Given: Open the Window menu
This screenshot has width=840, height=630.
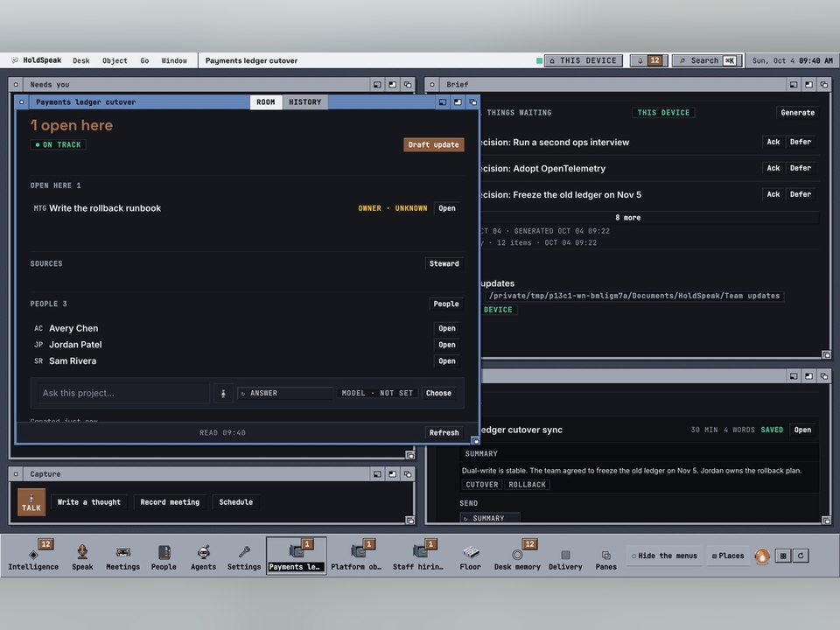Looking at the screenshot, I should coord(174,60).
